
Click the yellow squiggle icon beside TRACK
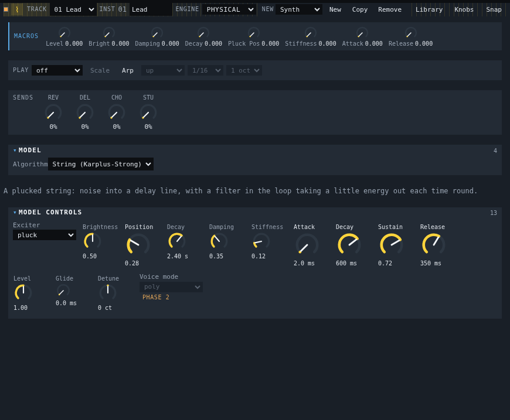[x=17, y=9]
